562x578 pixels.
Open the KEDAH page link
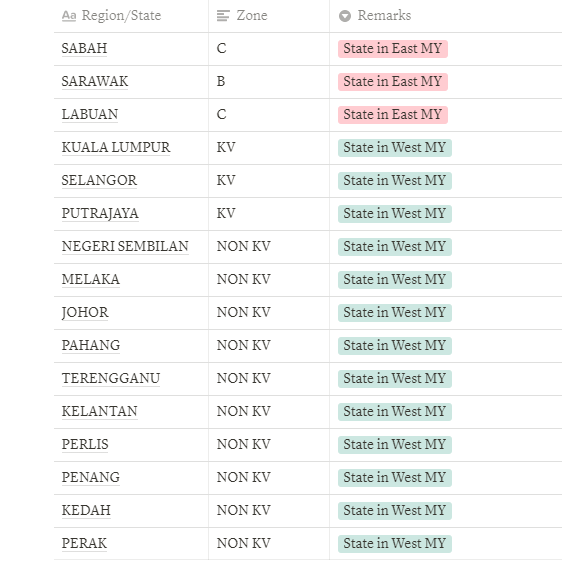point(86,510)
